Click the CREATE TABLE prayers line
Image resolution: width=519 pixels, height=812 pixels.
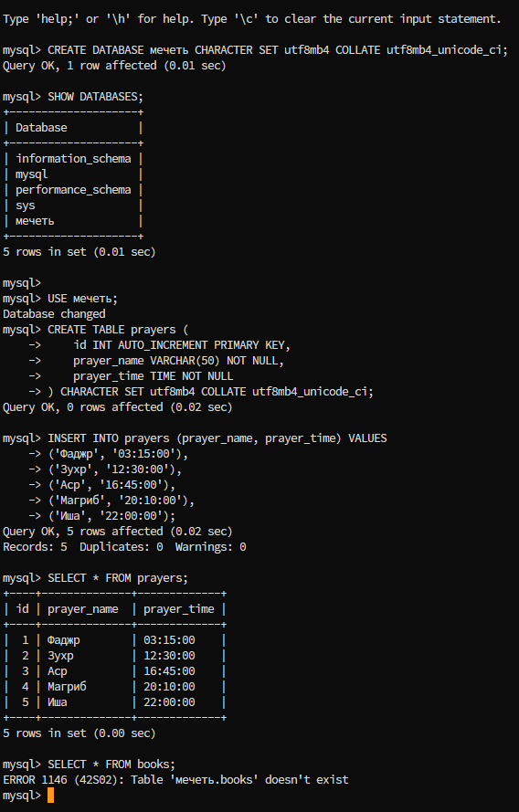pos(118,330)
